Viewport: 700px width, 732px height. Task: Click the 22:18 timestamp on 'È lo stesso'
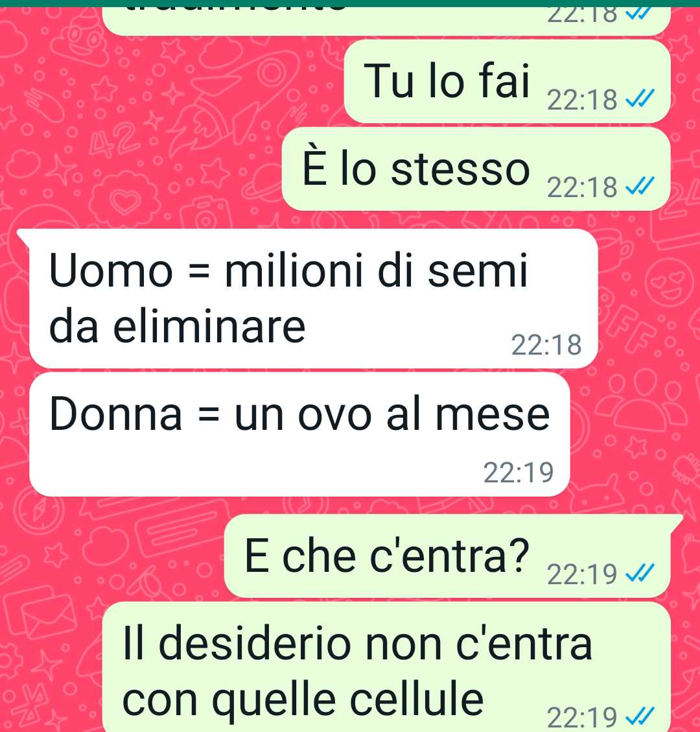[x=582, y=187]
